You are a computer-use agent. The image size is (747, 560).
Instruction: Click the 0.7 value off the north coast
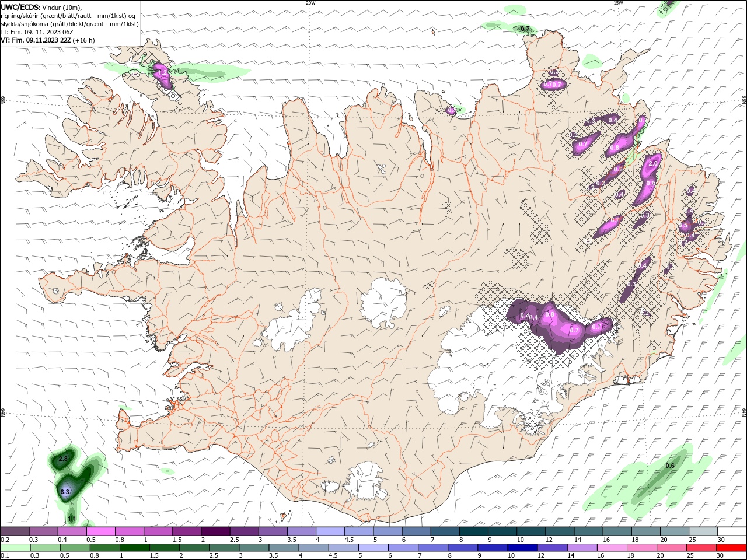[x=525, y=29]
